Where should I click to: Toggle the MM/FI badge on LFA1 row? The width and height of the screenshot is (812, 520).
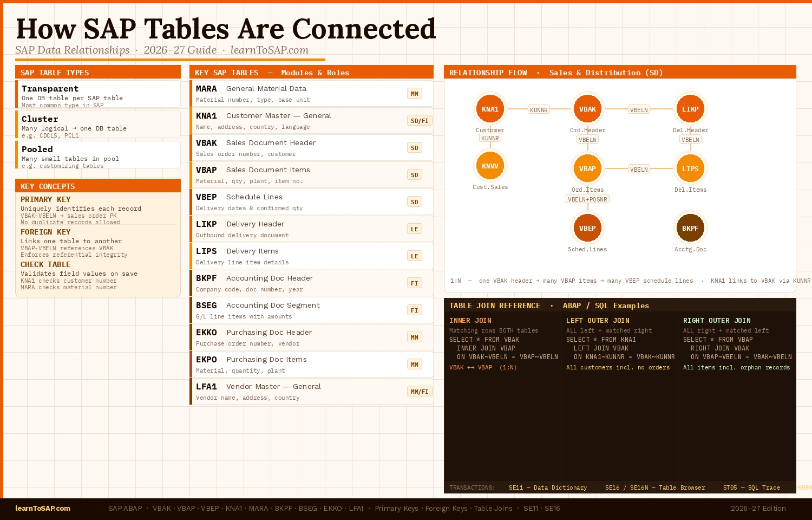(x=420, y=391)
